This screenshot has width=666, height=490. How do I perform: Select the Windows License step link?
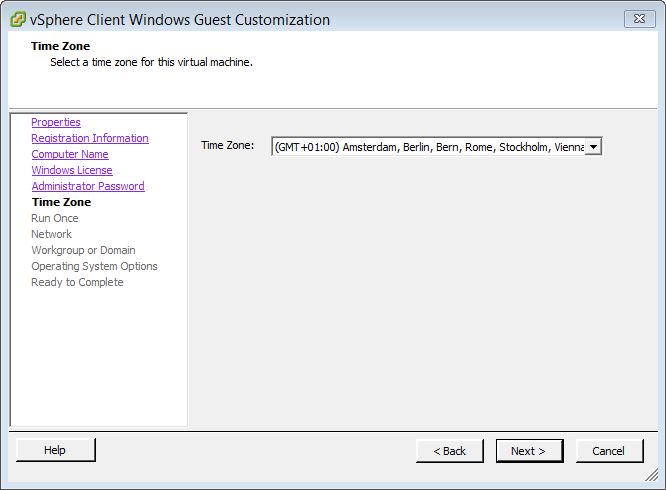(x=72, y=170)
